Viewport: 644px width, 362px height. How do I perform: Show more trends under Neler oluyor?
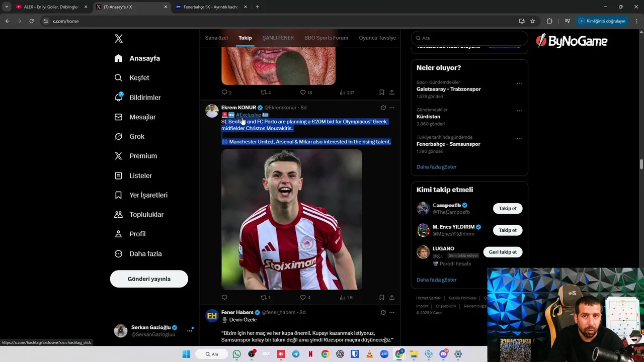tap(436, 167)
